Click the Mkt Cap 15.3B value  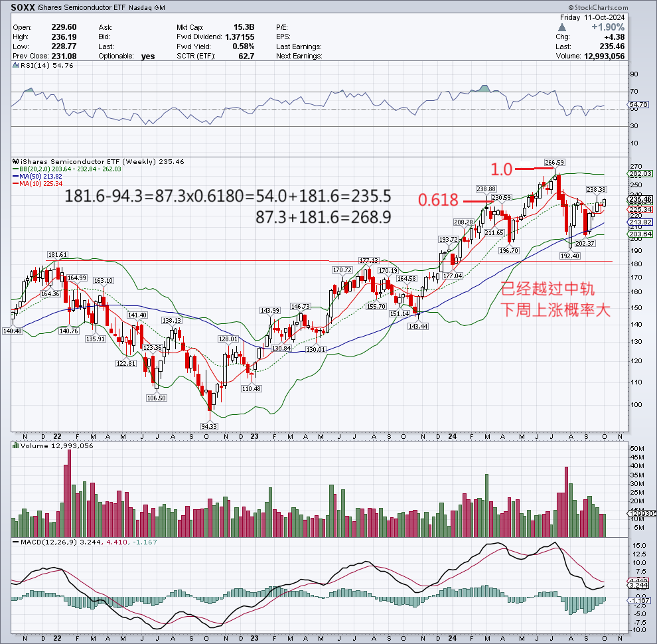244,27
